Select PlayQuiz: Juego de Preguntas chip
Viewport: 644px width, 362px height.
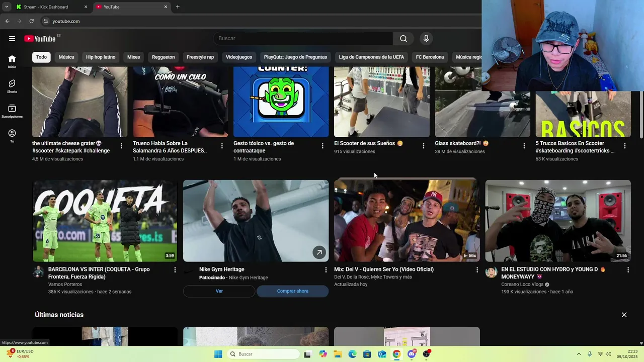coord(295,57)
